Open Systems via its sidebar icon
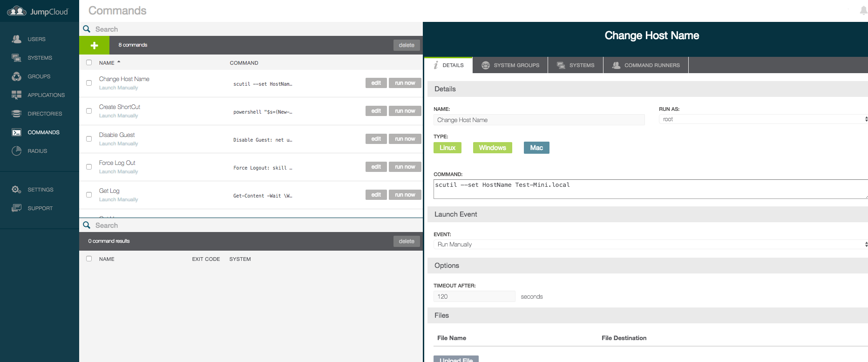The image size is (868, 362). [17, 58]
